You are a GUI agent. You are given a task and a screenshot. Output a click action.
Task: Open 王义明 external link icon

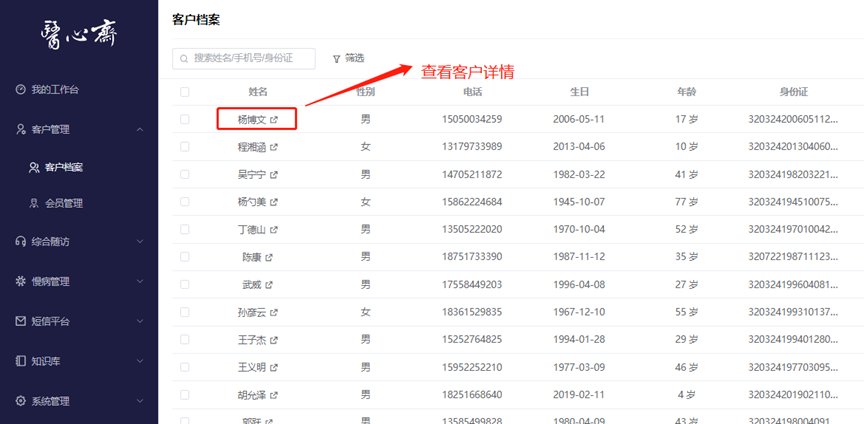click(x=274, y=367)
